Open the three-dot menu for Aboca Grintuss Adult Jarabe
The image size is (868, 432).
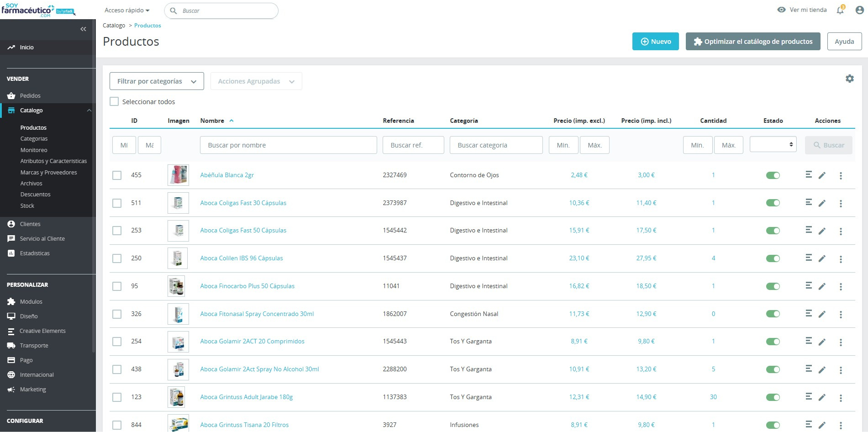tap(841, 398)
